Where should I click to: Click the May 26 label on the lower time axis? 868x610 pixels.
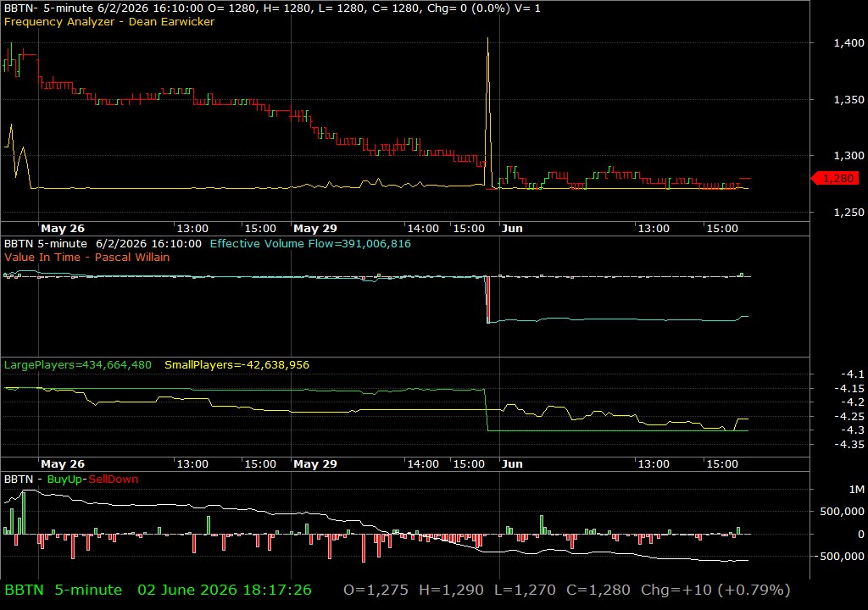63,464
